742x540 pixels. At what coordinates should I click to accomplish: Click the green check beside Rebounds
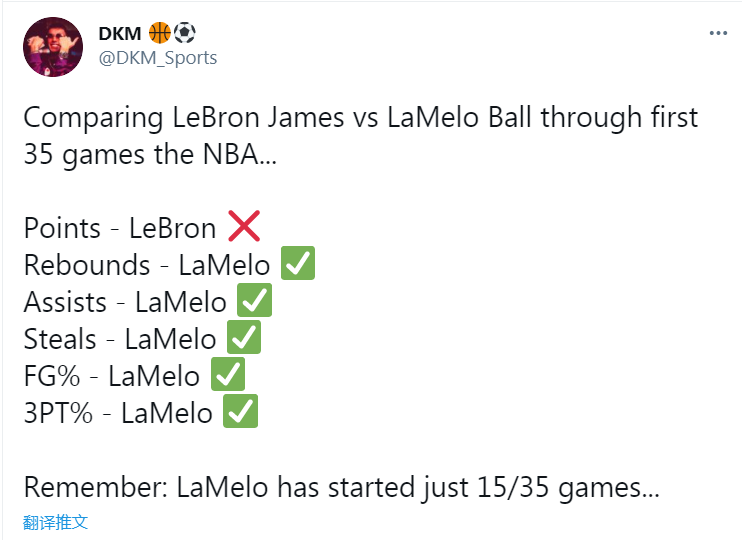(298, 263)
